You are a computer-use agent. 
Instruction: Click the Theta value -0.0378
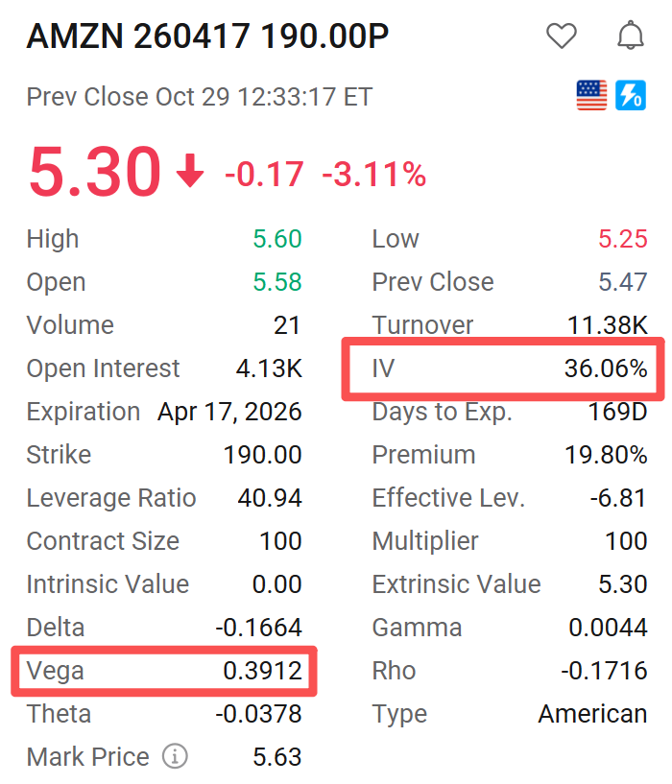pyautogui.click(x=258, y=714)
